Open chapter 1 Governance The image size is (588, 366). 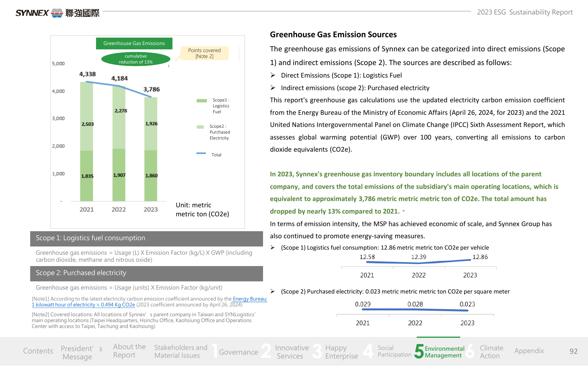[235, 352]
